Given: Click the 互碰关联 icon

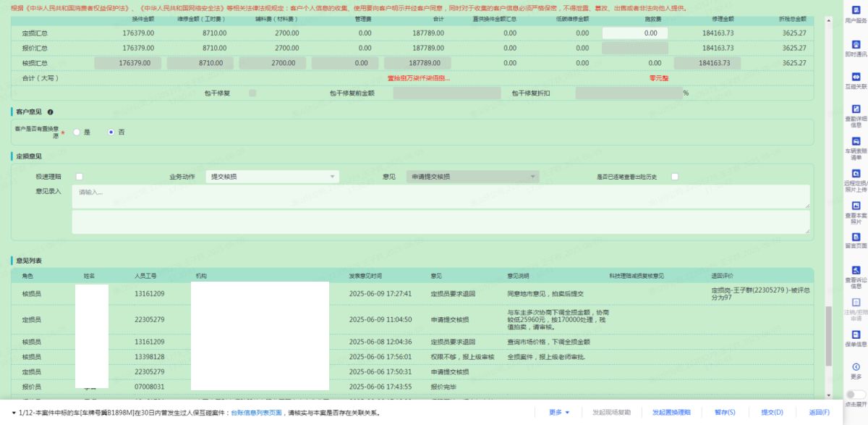Looking at the screenshot, I should [856, 77].
